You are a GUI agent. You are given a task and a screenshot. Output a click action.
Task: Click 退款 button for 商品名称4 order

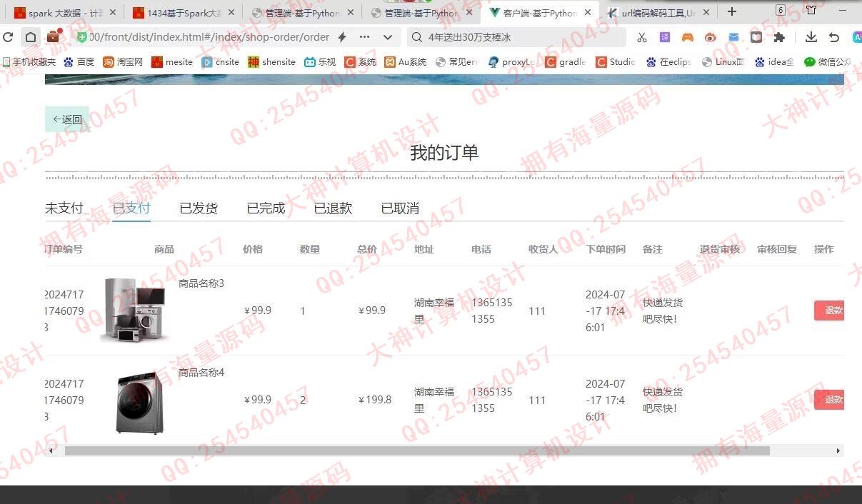click(830, 400)
